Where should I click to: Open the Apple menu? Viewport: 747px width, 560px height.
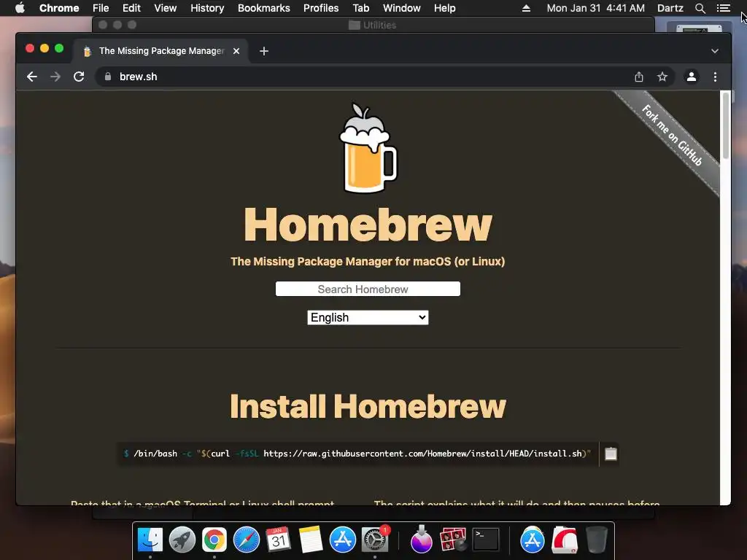pyautogui.click(x=20, y=8)
